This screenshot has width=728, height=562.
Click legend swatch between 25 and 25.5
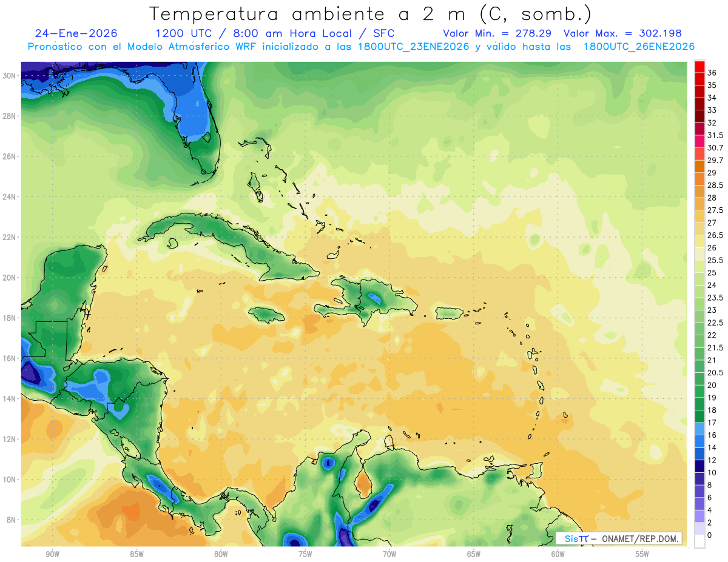point(699,266)
